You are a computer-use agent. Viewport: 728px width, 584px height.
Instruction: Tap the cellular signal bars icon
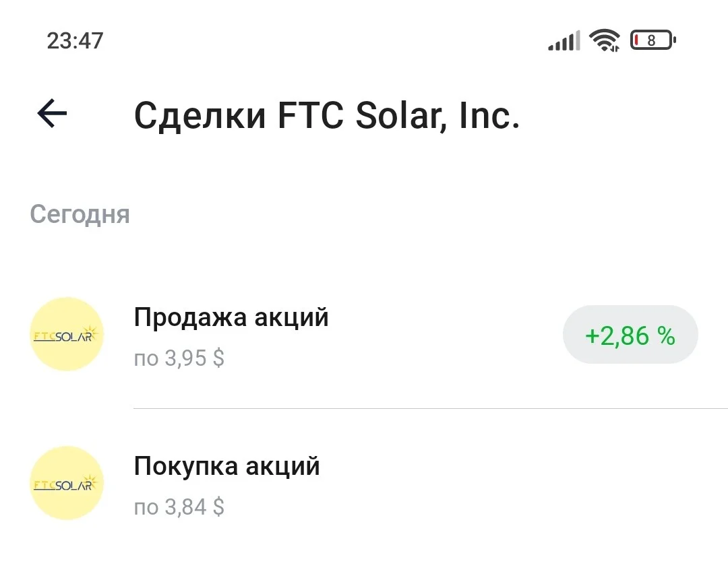[564, 40]
